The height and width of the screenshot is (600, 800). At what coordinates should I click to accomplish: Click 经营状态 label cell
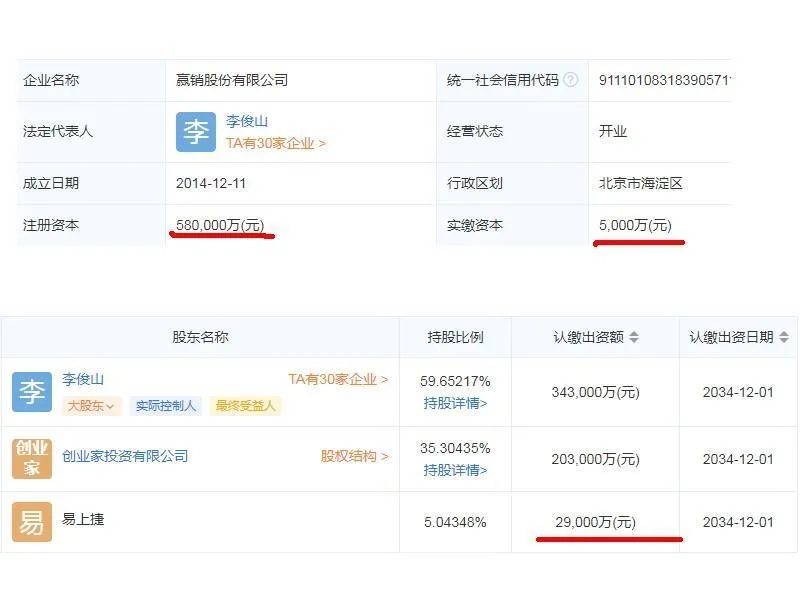[512, 132]
